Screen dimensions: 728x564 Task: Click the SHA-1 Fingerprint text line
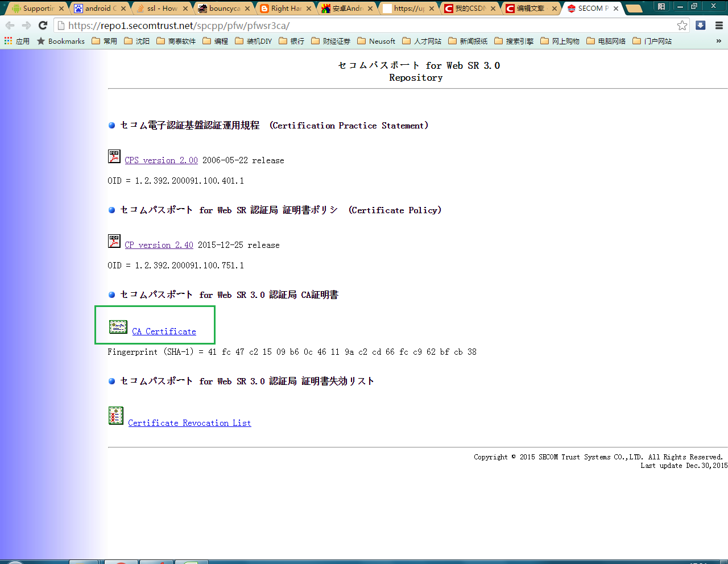(292, 352)
